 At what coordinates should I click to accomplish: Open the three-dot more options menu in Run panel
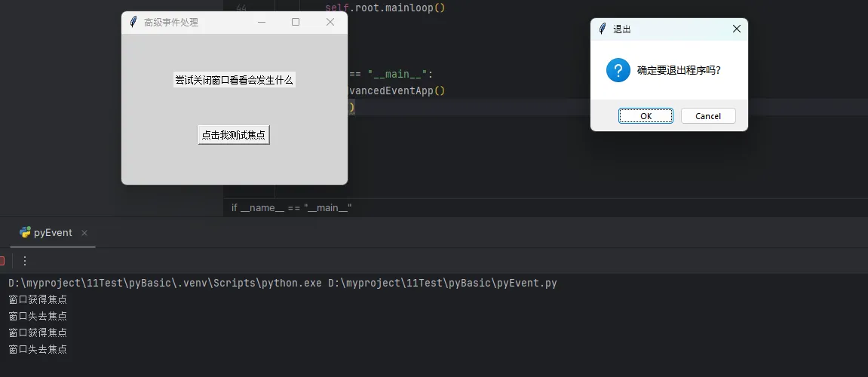click(x=25, y=261)
